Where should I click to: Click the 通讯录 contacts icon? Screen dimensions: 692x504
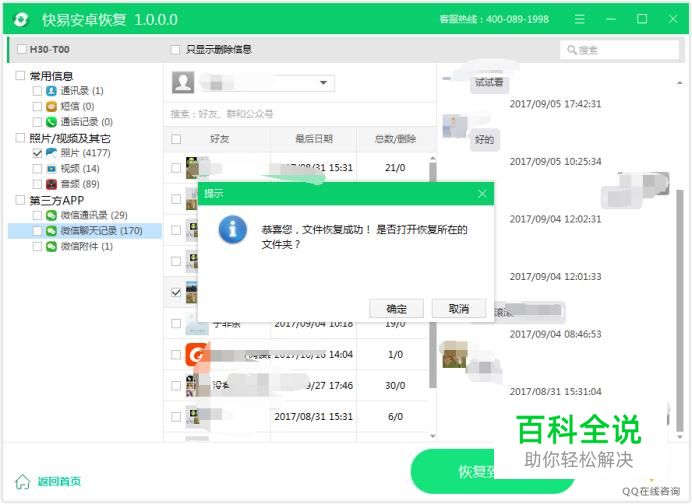click(x=51, y=91)
